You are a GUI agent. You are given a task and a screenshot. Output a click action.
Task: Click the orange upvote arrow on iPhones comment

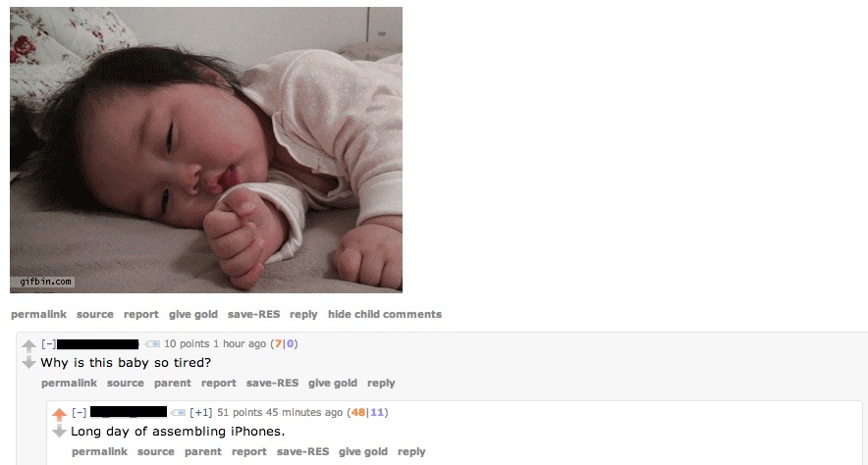(59, 414)
